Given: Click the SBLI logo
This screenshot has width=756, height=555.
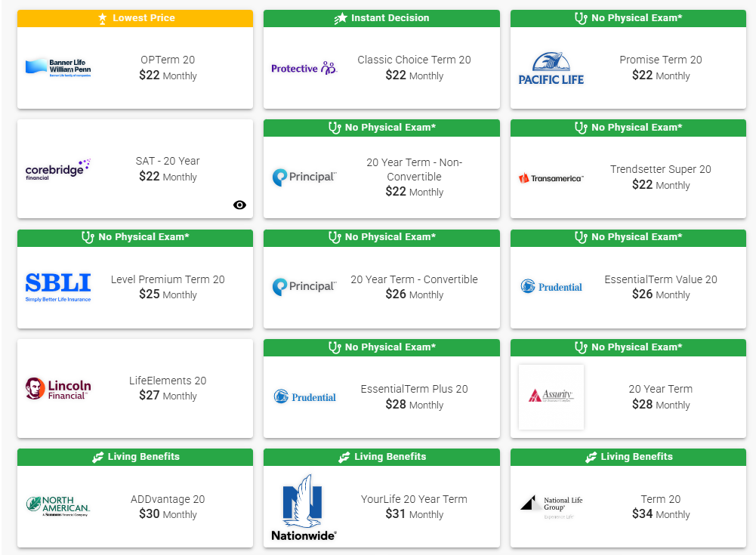Looking at the screenshot, I should click(x=58, y=287).
